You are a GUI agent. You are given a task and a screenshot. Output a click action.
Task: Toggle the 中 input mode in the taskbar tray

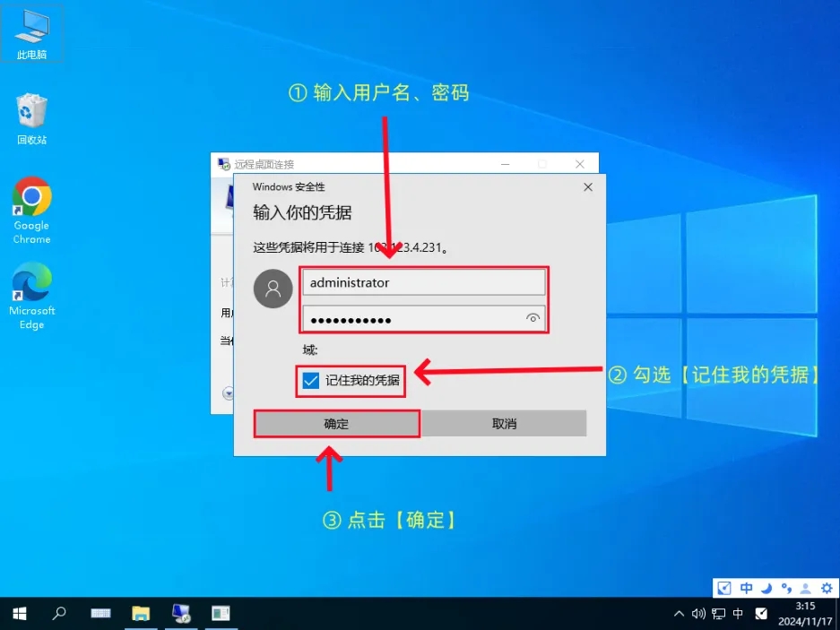(738, 614)
